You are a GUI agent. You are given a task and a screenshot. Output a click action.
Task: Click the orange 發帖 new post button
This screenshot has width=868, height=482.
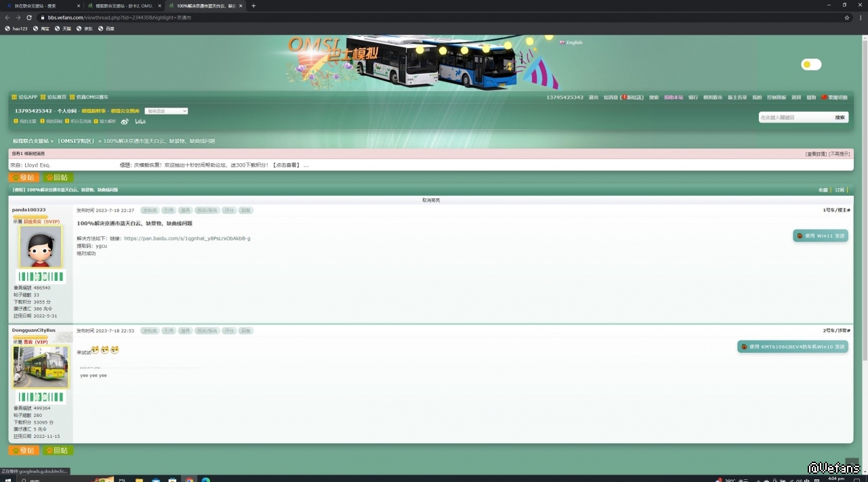pyautogui.click(x=24, y=177)
